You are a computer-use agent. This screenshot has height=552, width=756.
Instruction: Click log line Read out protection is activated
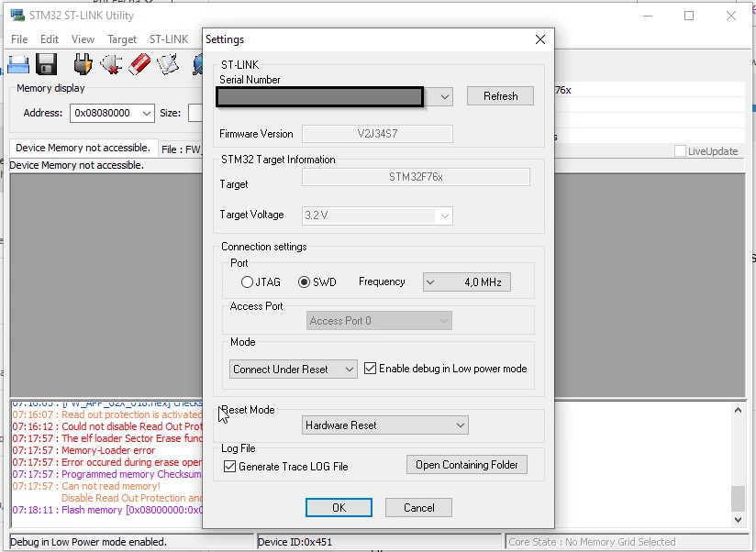point(107,414)
